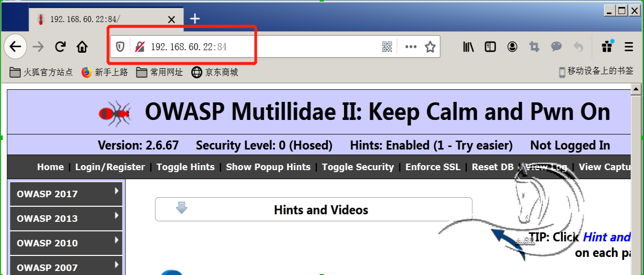
Task: Go to the Home menu link
Action: (51, 167)
